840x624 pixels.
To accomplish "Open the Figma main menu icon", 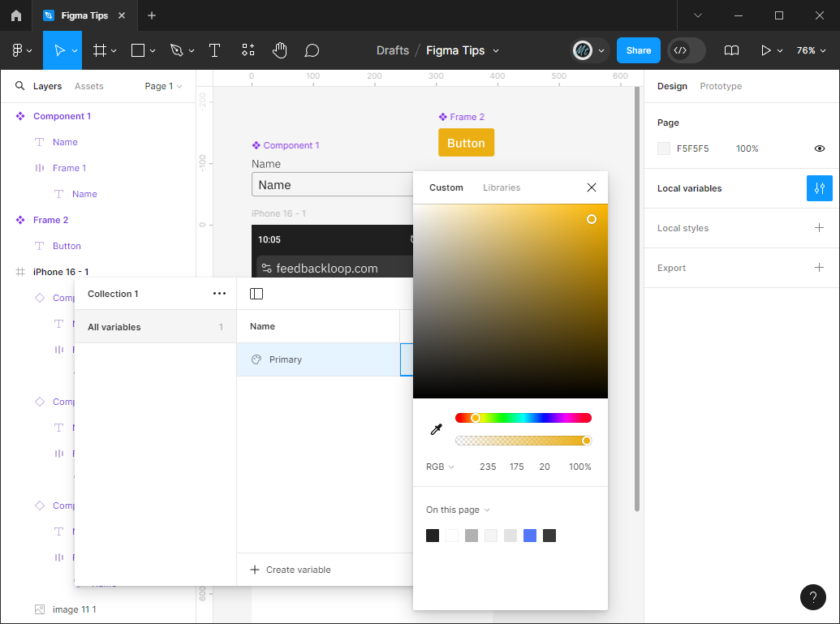I will [x=17, y=50].
